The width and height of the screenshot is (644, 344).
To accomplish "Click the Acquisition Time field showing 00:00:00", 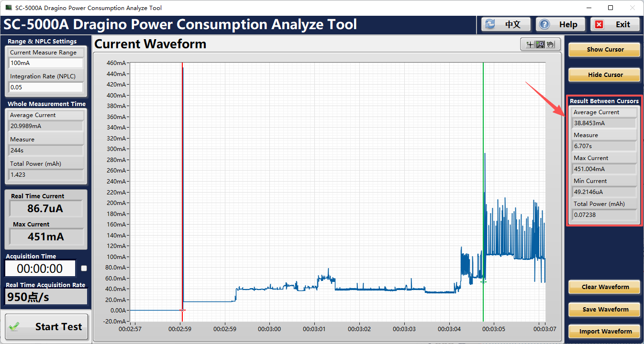I will coord(40,269).
